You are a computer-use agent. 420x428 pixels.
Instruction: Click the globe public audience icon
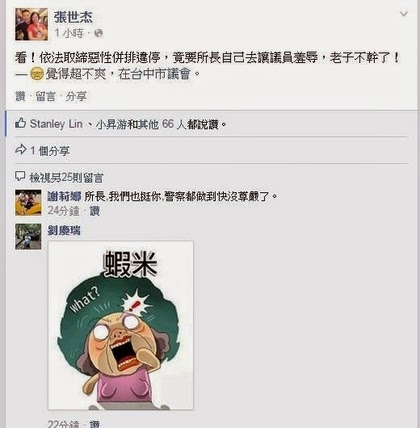[98, 33]
